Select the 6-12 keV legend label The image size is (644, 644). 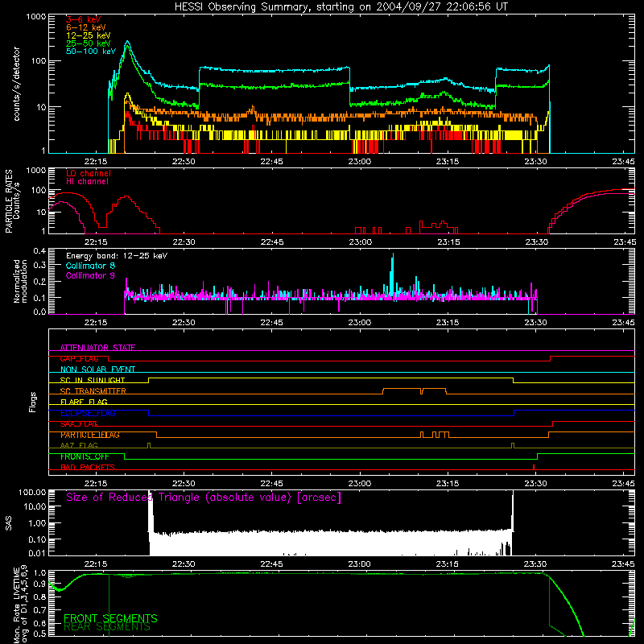point(86,27)
